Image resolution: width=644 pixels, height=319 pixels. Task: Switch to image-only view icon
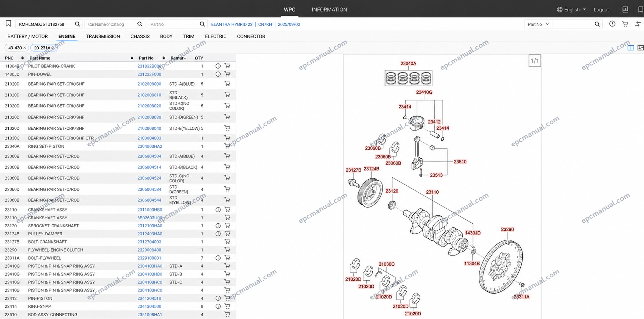tap(641, 48)
